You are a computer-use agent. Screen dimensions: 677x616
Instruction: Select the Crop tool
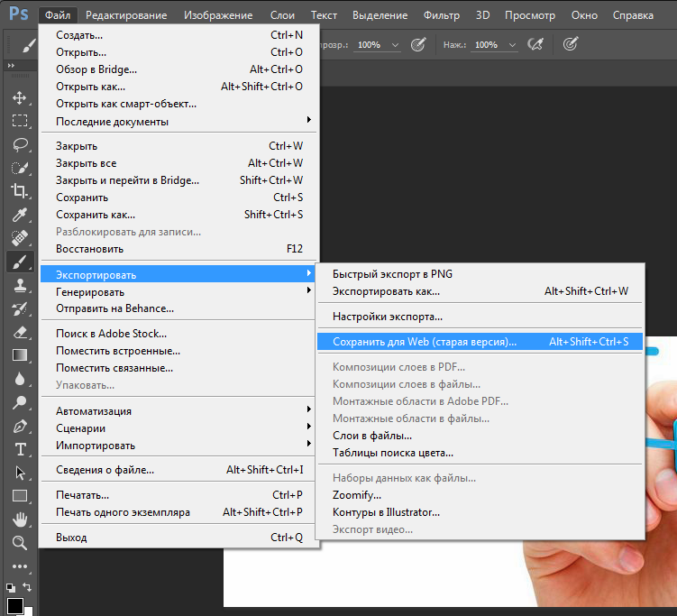click(x=20, y=190)
